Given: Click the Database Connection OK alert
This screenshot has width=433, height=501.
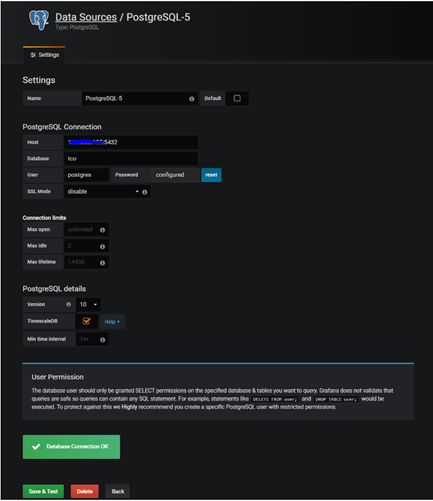Looking at the screenshot, I should tap(71, 447).
